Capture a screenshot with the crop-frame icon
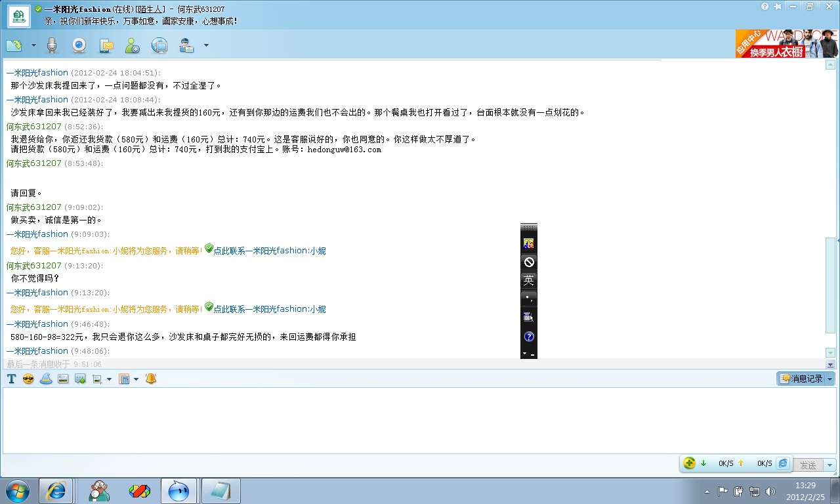Image resolution: width=840 pixels, height=504 pixels. (x=96, y=379)
